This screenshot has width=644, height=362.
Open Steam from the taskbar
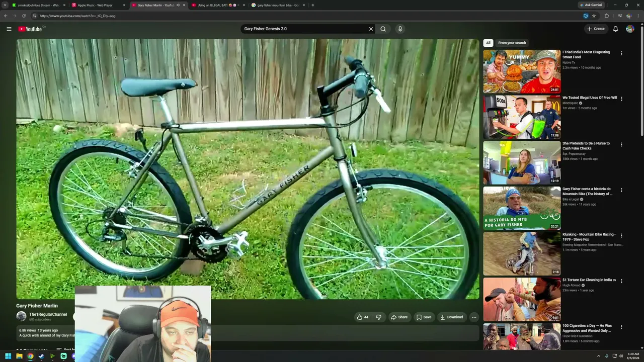(41, 356)
